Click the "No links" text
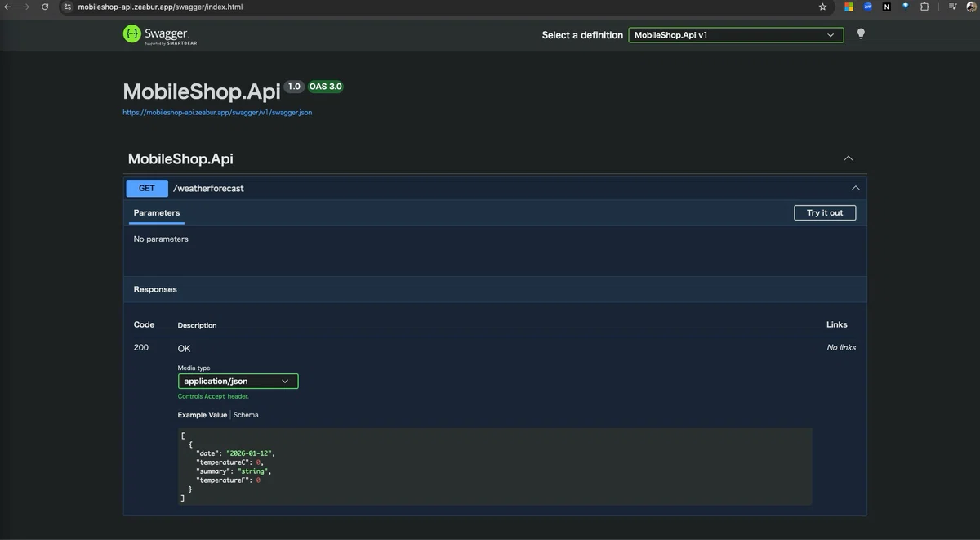Viewport: 980px width, 540px height. pos(841,347)
